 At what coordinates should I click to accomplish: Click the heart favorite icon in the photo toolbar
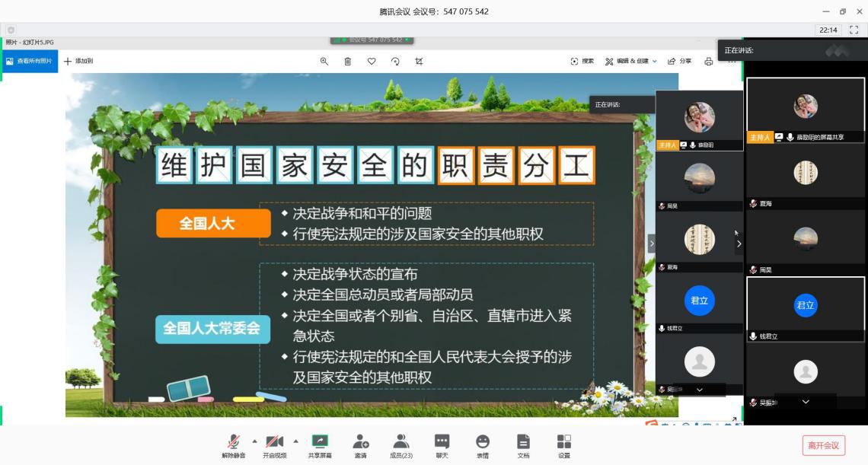(372, 61)
